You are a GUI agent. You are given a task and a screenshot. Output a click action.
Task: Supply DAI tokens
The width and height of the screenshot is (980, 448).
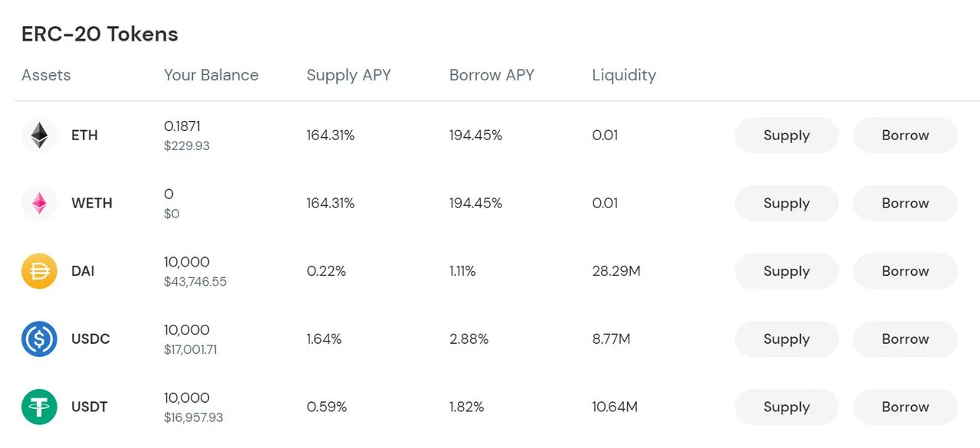click(x=786, y=271)
